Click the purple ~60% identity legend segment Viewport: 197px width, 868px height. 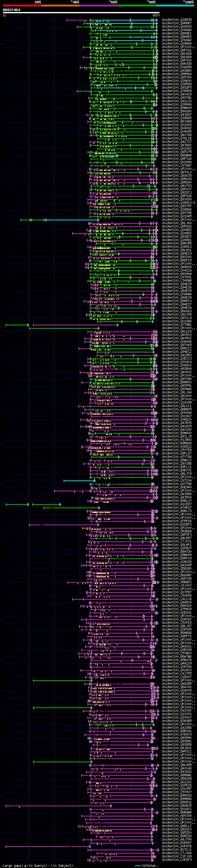[x=98, y=6]
